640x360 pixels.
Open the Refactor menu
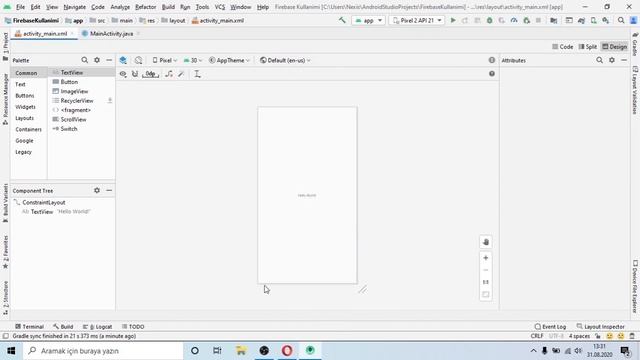(x=145, y=7)
